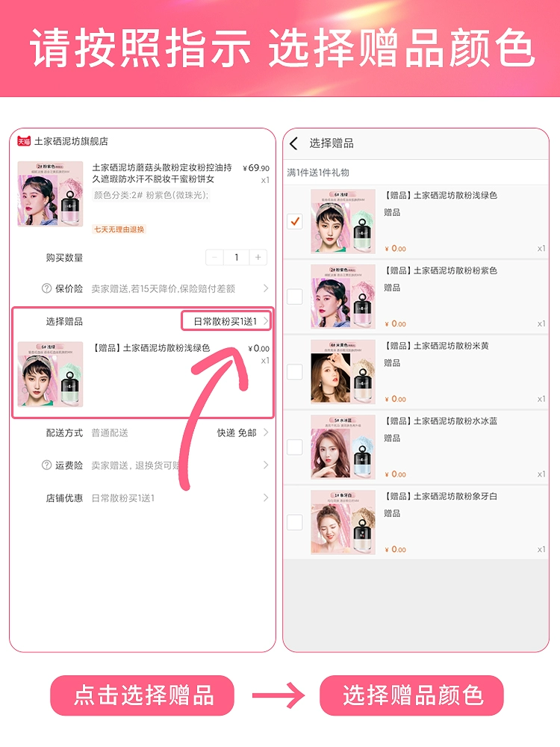Click the 选择赠品颜色 pink button
The width and height of the screenshot is (560, 747).
click(x=411, y=695)
